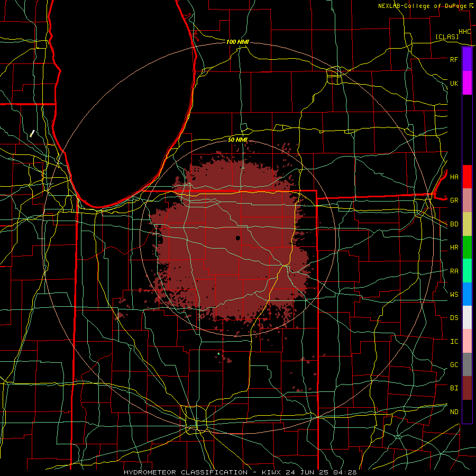Click the GC gray legend swatch

(x=467, y=364)
